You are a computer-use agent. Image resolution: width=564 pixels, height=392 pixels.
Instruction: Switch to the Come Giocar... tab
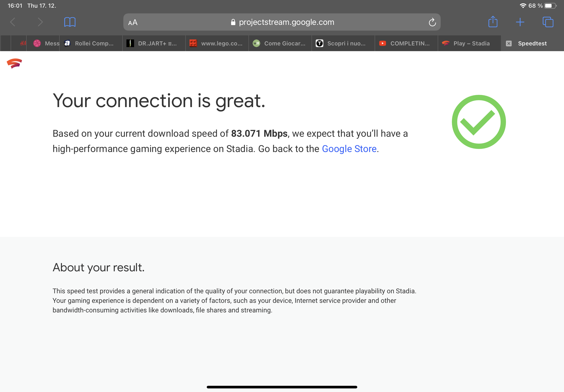pos(280,44)
